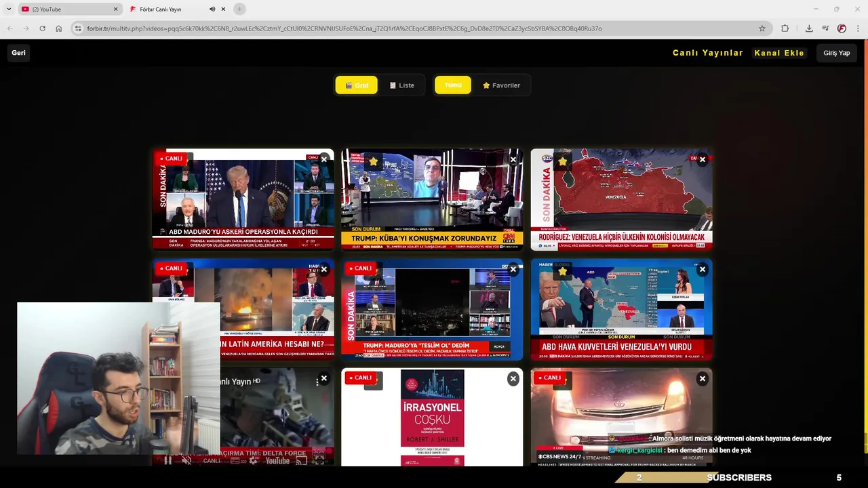The width and height of the screenshot is (868, 488).
Task: Click the Geri back button
Action: [x=18, y=53]
